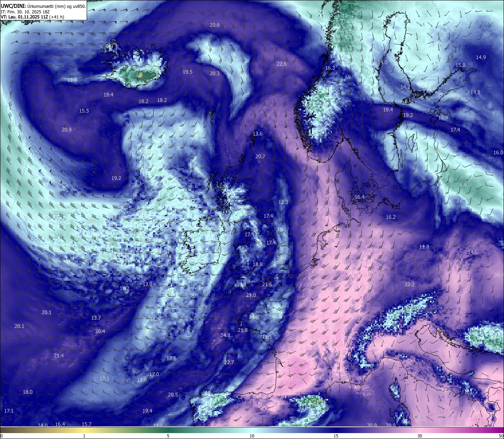The height and width of the screenshot is (439, 504).
Task: Click the color scale tick label '5'
Action: coord(168,436)
